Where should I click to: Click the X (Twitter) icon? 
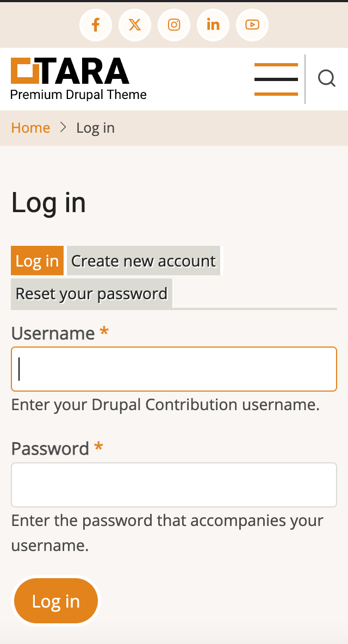[x=135, y=24]
